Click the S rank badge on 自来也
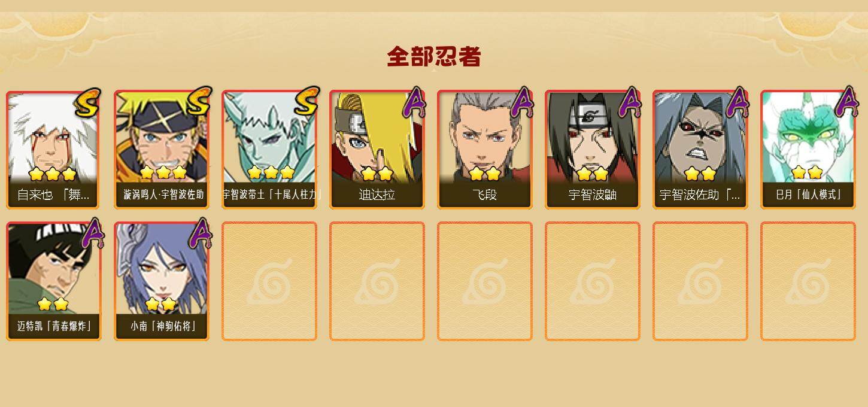Screen dimensions: 868x407 click(89, 102)
